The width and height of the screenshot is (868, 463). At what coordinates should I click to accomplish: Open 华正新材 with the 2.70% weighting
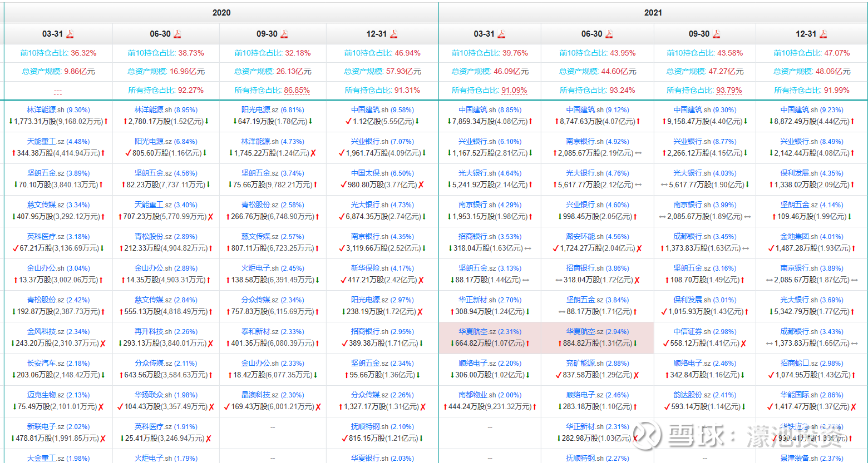pos(474,300)
